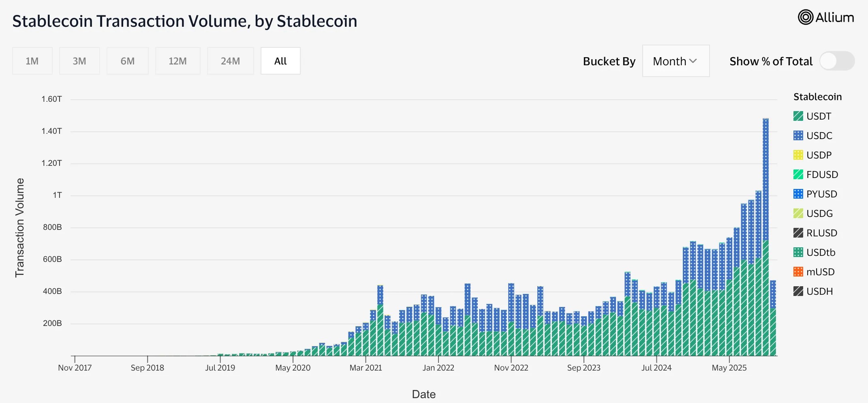Select the 1M time range
Image resolution: width=868 pixels, height=403 pixels.
click(x=32, y=61)
